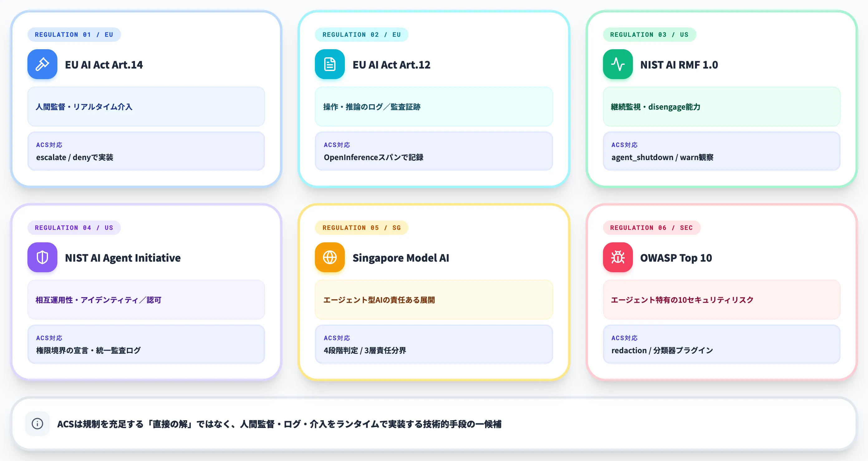Click the Singapore Model AI title
This screenshot has height=461, width=868.
[x=401, y=258]
